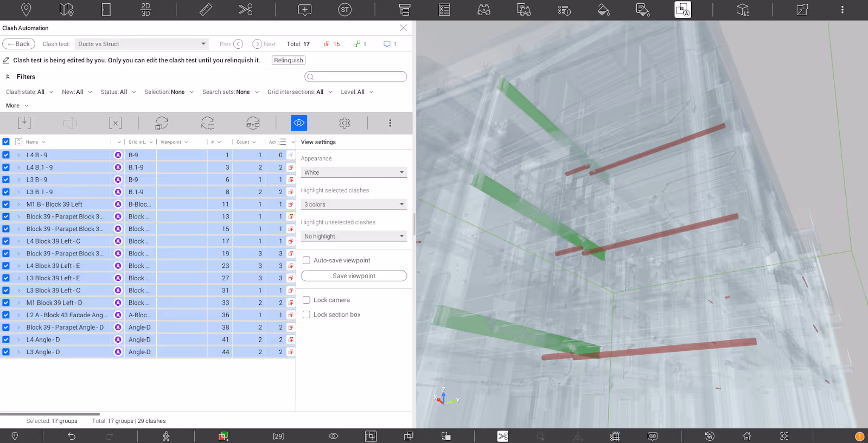
Task: Open the clash toolbar three-dot menu
Action: [x=390, y=123]
